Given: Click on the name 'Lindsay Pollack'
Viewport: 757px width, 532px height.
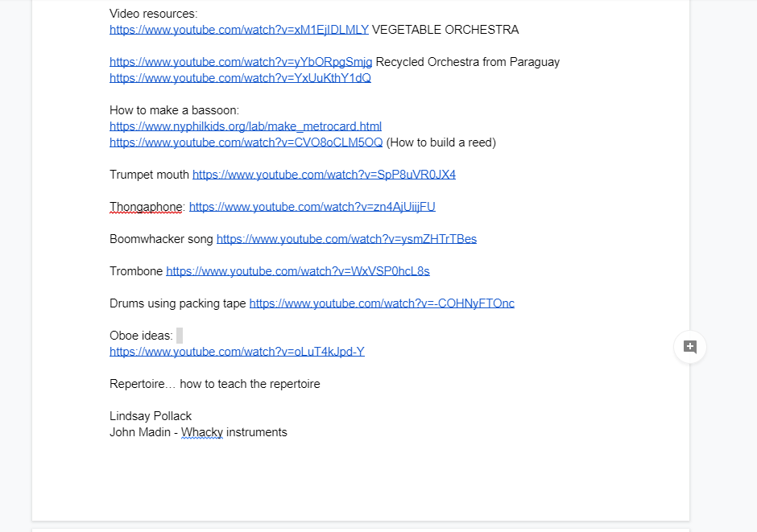Looking at the screenshot, I should pyautogui.click(x=151, y=416).
